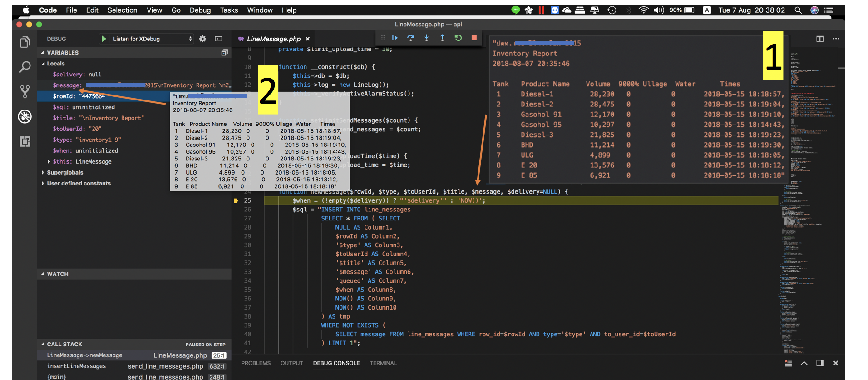This screenshot has width=868, height=380.
Task: Select the $type: "inventory1-9" variable
Action: 134,140
